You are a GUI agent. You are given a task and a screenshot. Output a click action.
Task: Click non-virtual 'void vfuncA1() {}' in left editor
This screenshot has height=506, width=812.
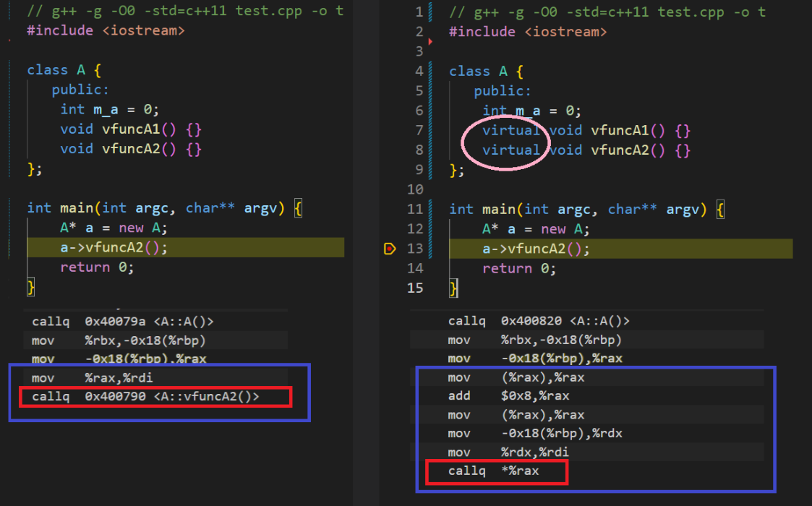tap(130, 129)
